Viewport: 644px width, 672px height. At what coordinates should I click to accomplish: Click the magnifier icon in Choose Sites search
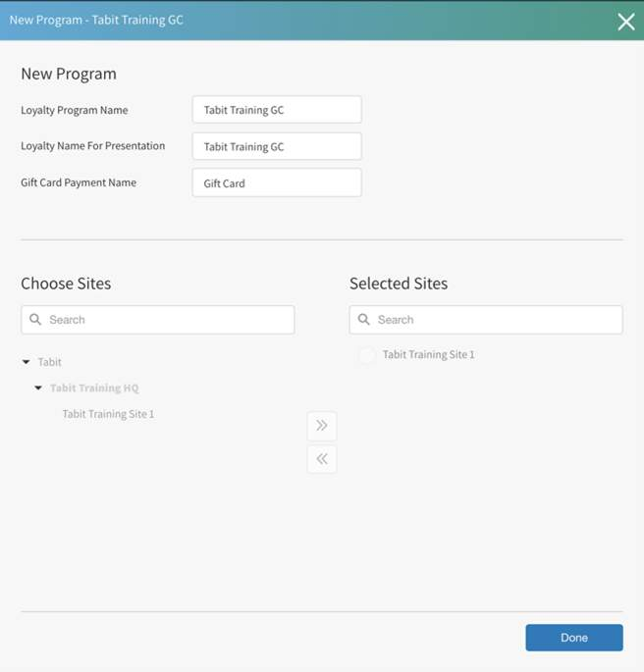click(36, 320)
